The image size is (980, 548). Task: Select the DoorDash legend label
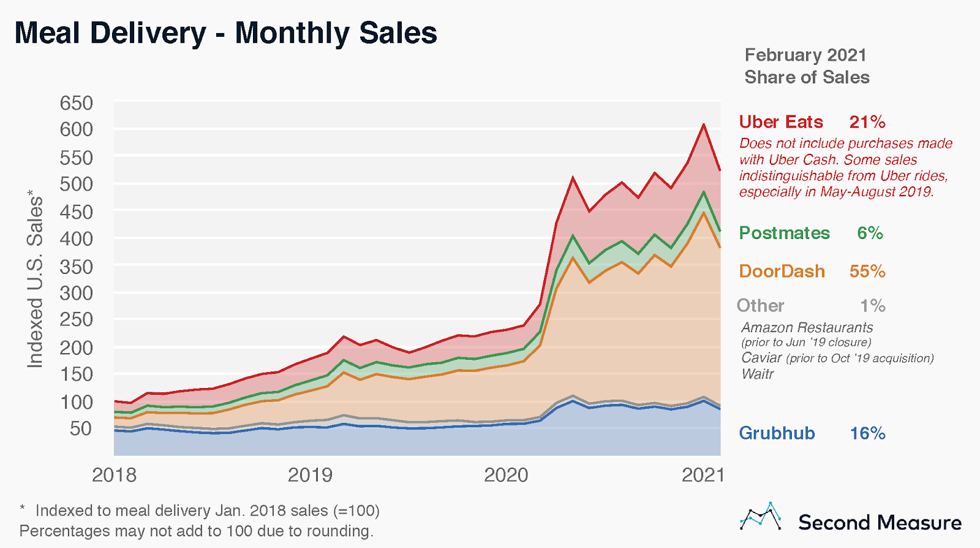pyautogui.click(x=782, y=272)
